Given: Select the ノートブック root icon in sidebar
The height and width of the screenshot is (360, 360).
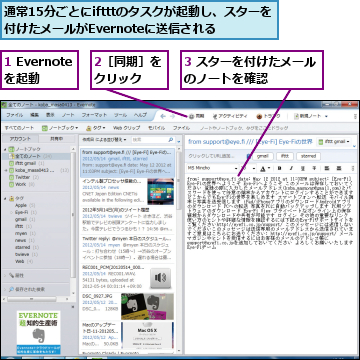Looking at the screenshot, I should 11,149.
